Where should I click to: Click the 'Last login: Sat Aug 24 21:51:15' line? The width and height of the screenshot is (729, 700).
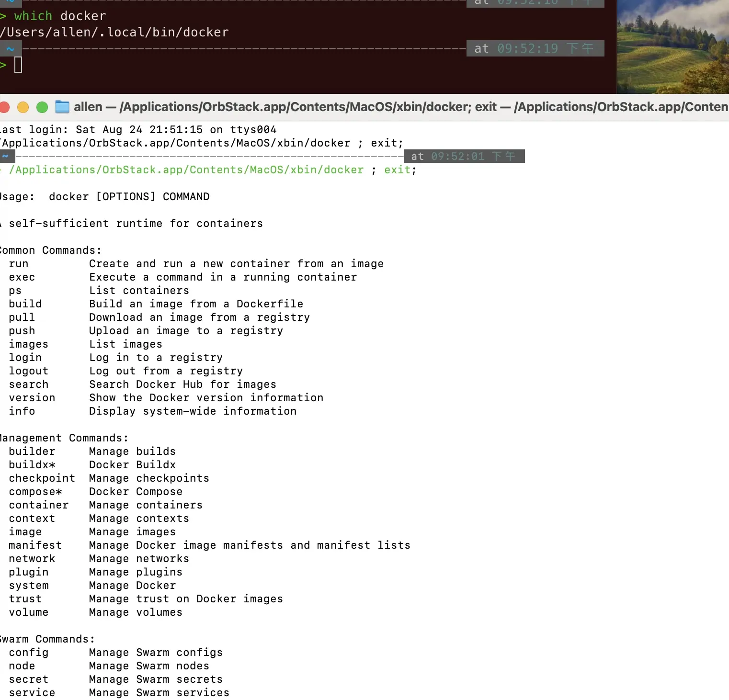(138, 130)
